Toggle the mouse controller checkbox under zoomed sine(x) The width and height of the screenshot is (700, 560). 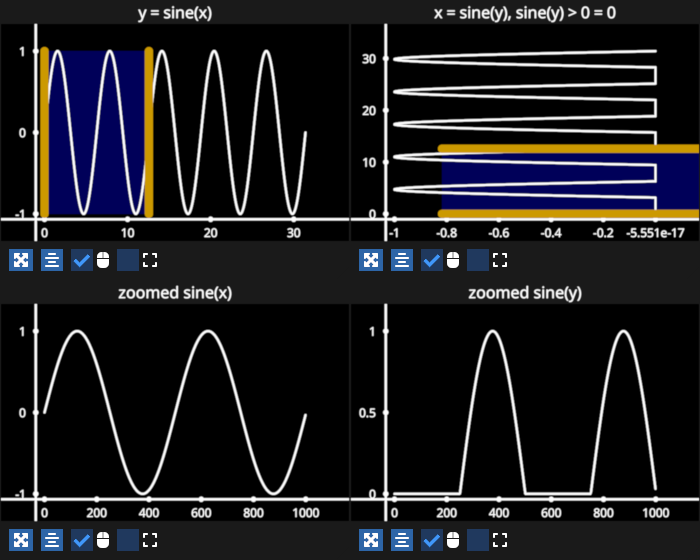[82, 540]
